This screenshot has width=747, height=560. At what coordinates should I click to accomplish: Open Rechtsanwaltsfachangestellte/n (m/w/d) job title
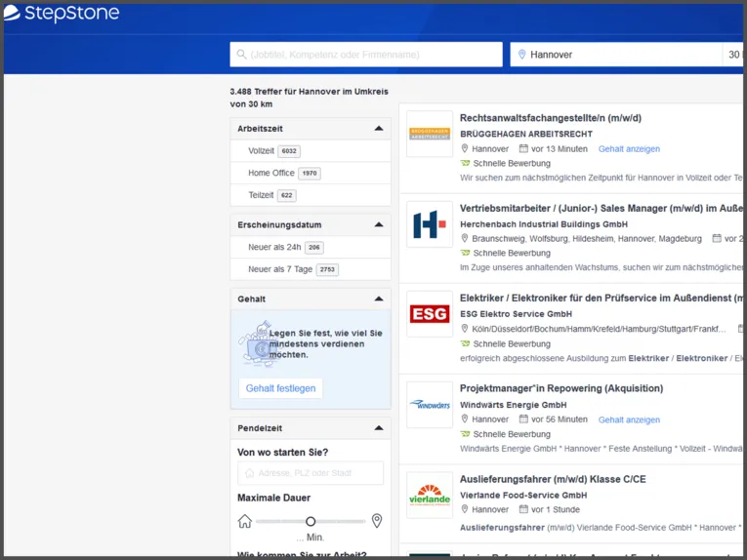coord(551,118)
